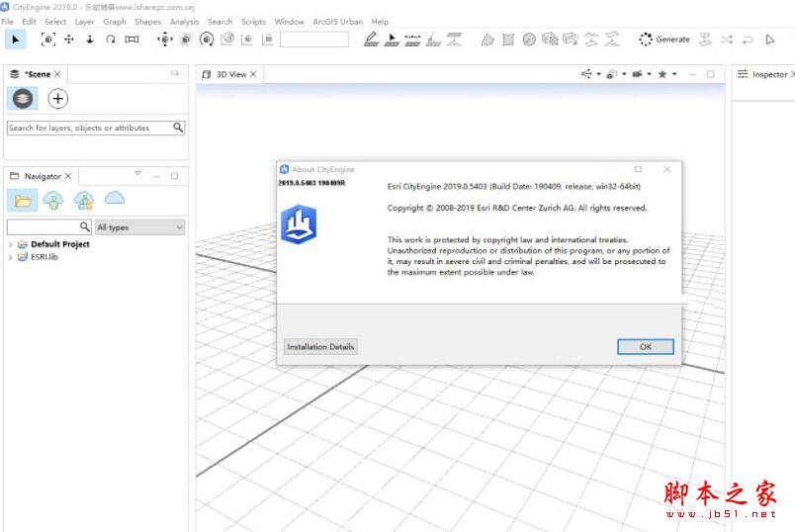Switch to the Scene tab
This screenshot has width=795, height=532.
click(x=38, y=74)
